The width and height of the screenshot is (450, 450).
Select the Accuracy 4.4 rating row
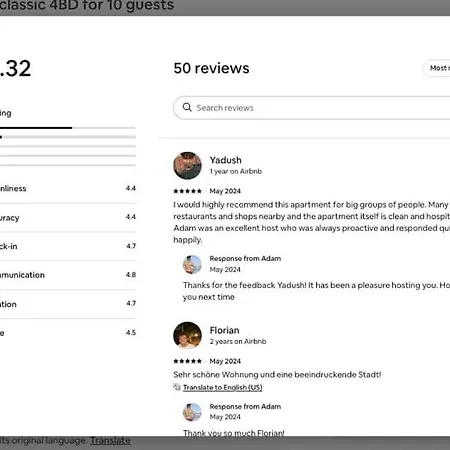click(68, 217)
